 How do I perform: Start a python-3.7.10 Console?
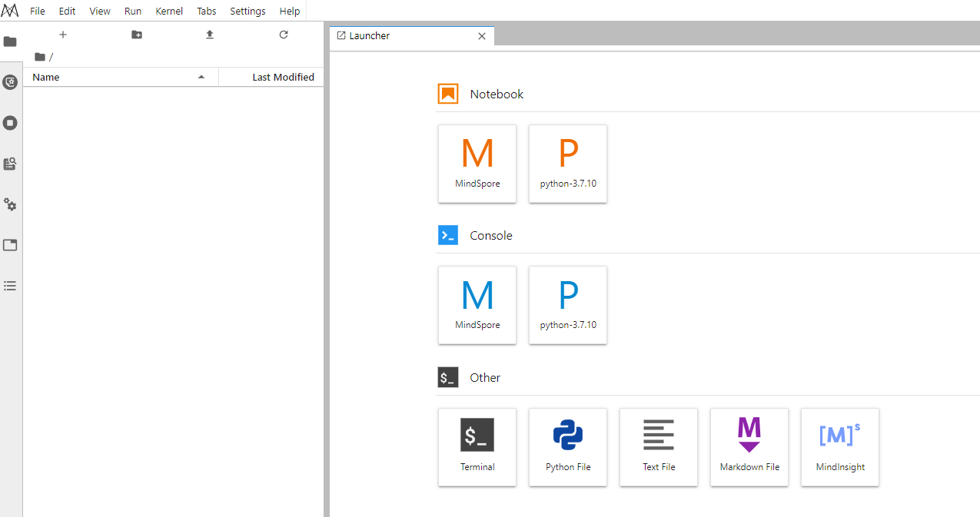tap(568, 305)
